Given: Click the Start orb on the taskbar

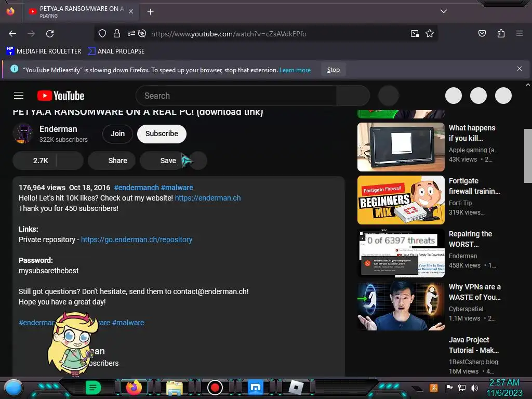Looking at the screenshot, I should point(13,388).
